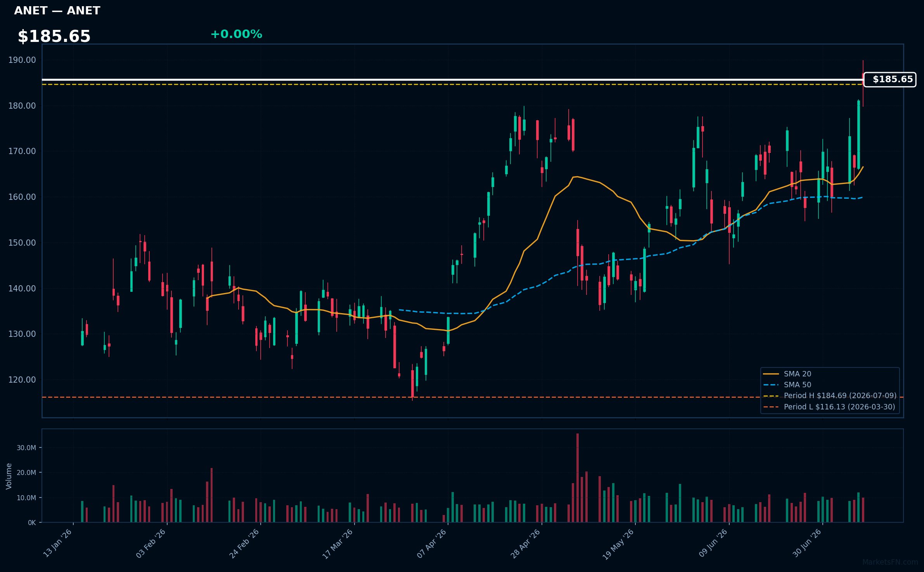Click the 120.00 price axis label
Viewport: 924px width, 572px height.
pyautogui.click(x=22, y=380)
